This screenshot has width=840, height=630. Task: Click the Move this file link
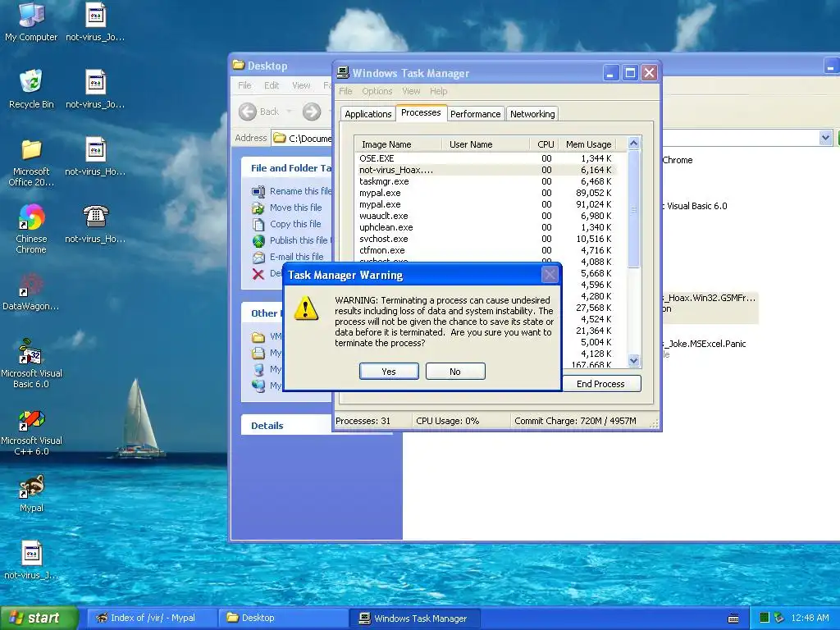coord(295,208)
